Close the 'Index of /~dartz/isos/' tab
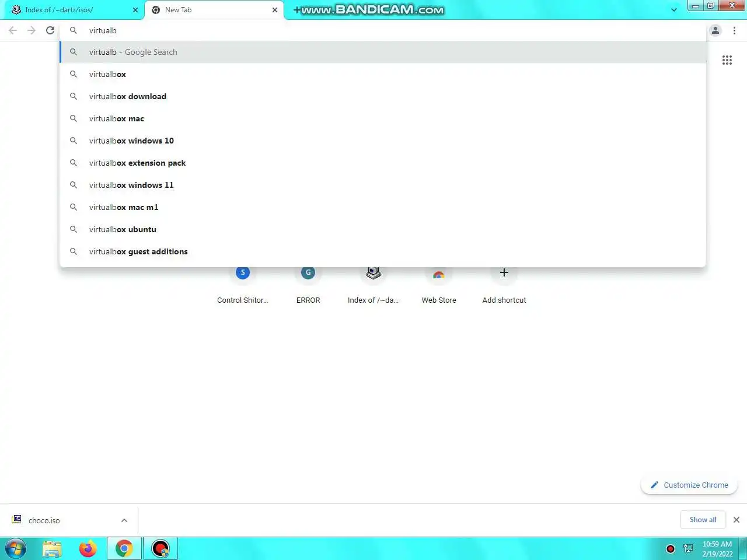The height and width of the screenshot is (560, 747). [135, 10]
